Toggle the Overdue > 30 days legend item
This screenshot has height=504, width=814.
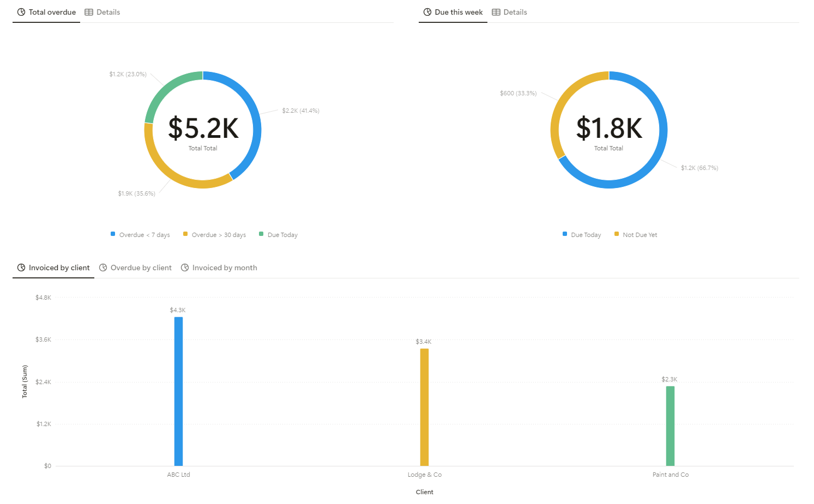(214, 235)
